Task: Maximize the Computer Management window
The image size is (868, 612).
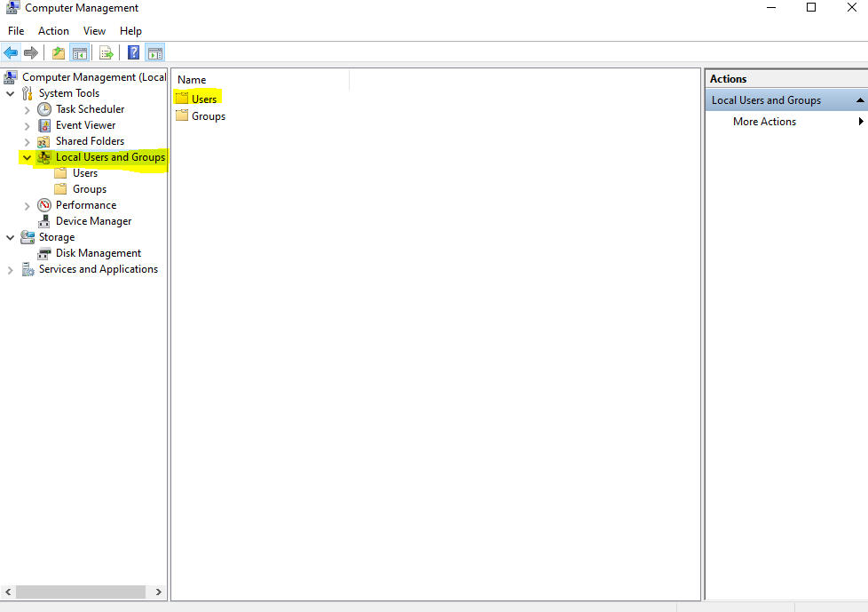Action: 811,7
